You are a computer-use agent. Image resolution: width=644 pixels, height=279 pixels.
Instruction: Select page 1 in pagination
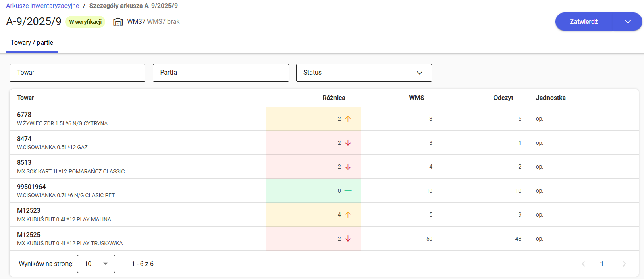tap(602, 264)
